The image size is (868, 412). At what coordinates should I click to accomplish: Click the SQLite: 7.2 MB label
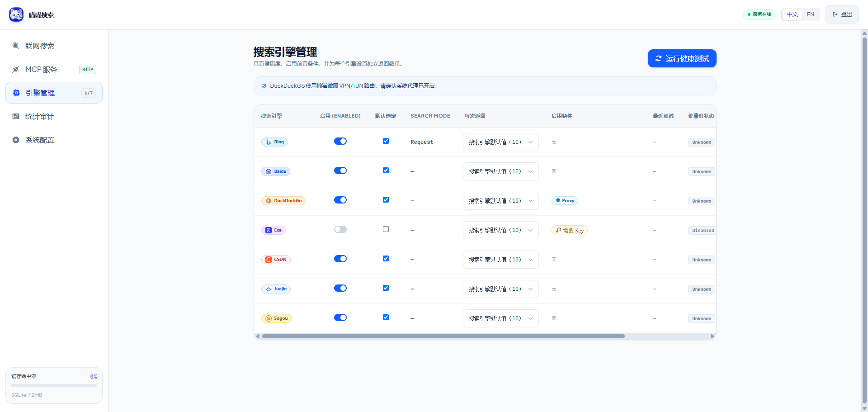click(x=27, y=395)
